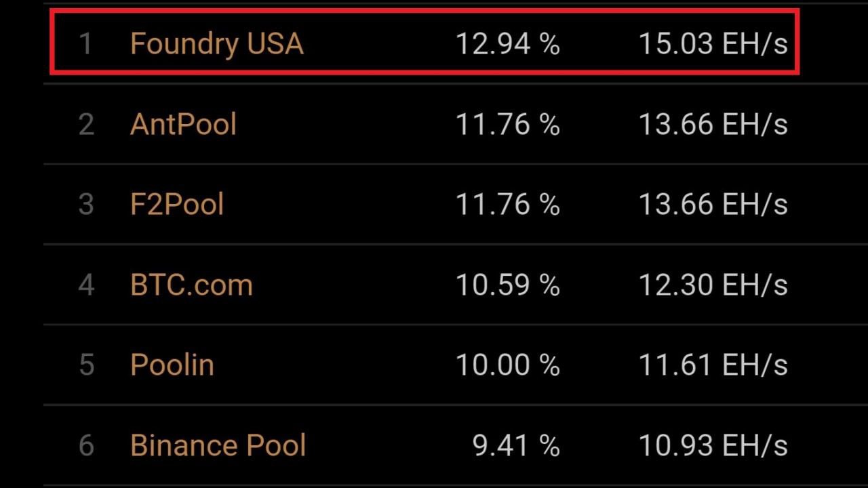The height and width of the screenshot is (488, 868).
Task: Select rank number 1 in the list
Action: [x=85, y=44]
